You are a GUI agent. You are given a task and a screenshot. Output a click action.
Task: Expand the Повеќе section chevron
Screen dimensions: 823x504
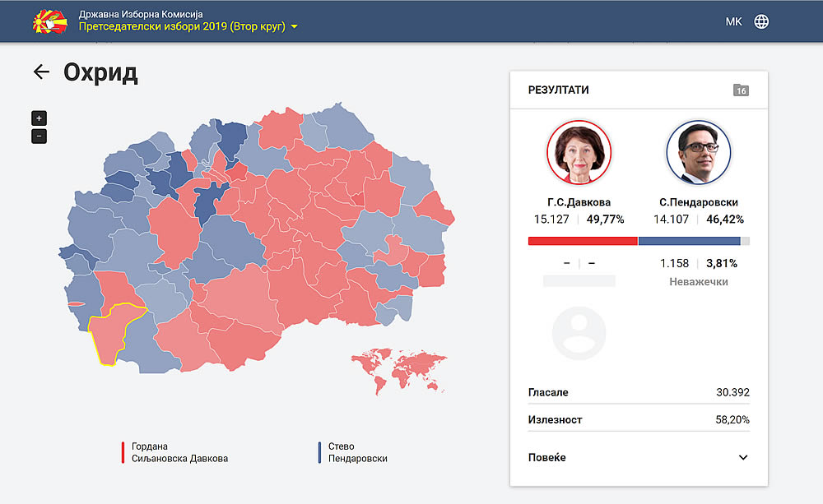pyautogui.click(x=743, y=458)
